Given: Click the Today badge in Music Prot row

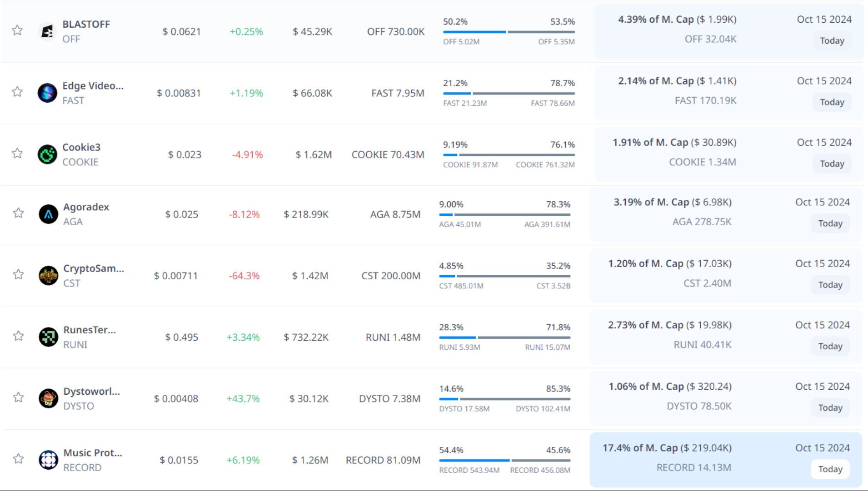Looking at the screenshot, I should (830, 469).
